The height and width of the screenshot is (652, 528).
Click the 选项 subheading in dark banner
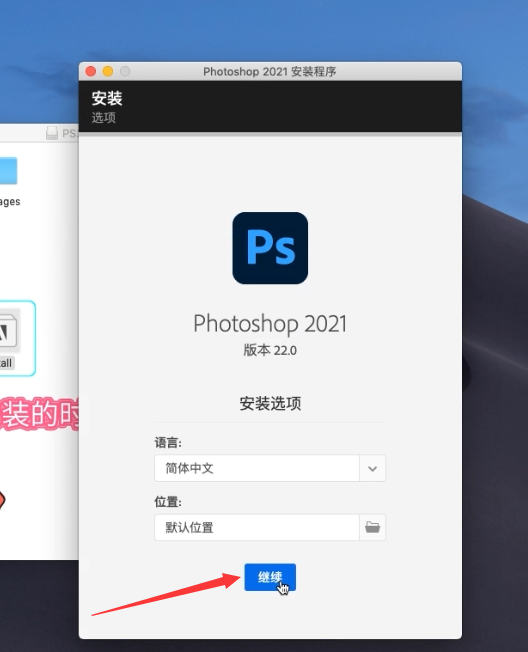click(x=104, y=118)
